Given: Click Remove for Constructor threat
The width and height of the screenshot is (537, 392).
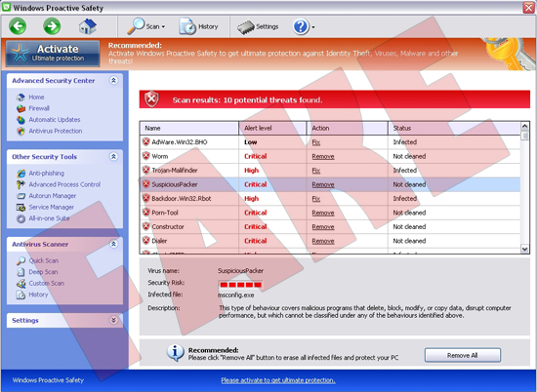Looking at the screenshot, I should click(x=323, y=227).
